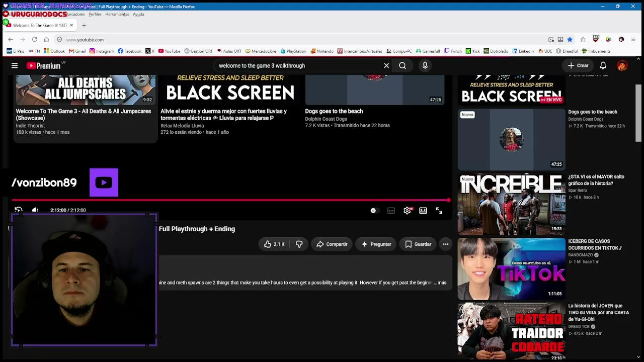
Task: Open the Gmail bookmark
Action: [x=77, y=51]
